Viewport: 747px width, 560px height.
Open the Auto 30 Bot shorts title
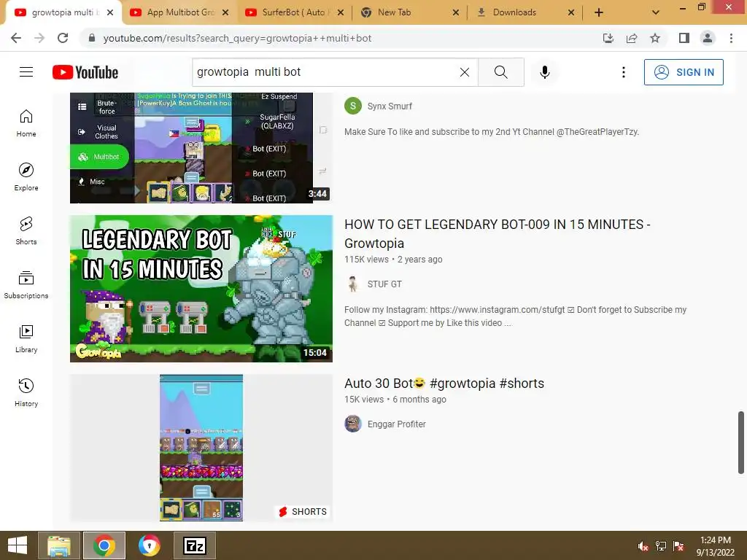[444, 384]
